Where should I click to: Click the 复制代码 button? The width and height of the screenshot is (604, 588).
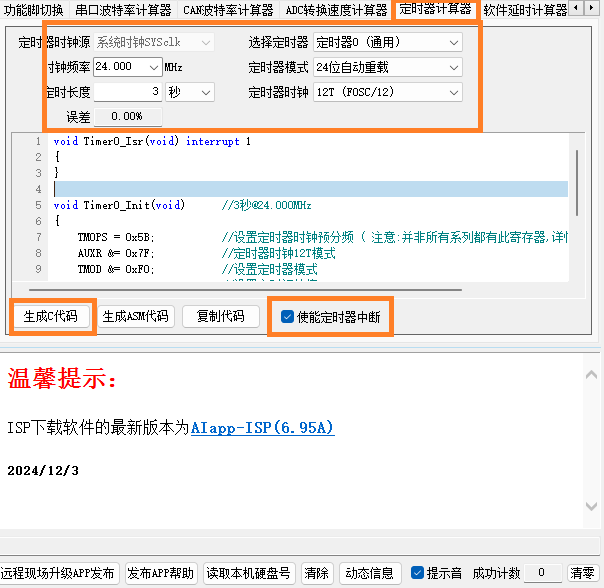coord(221,316)
